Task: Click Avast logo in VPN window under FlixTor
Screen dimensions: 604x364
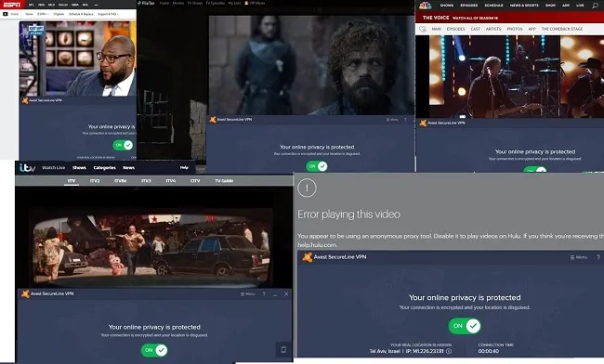Action: click(213, 120)
